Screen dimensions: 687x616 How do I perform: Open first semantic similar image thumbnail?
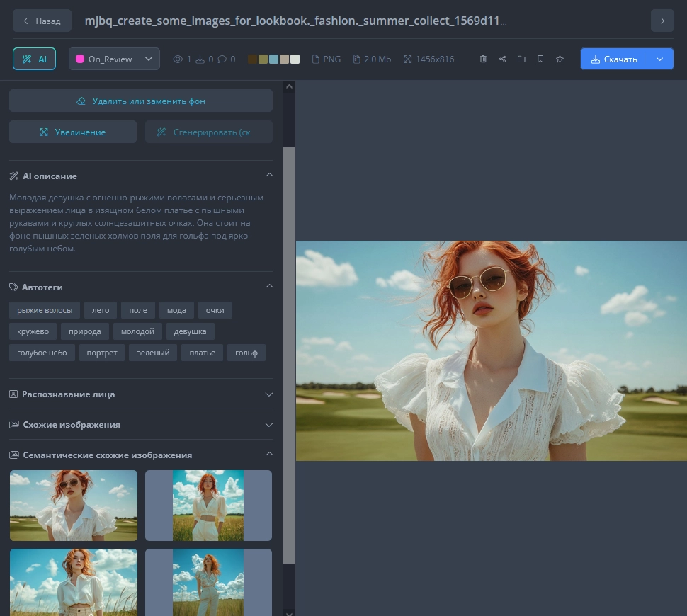74,506
